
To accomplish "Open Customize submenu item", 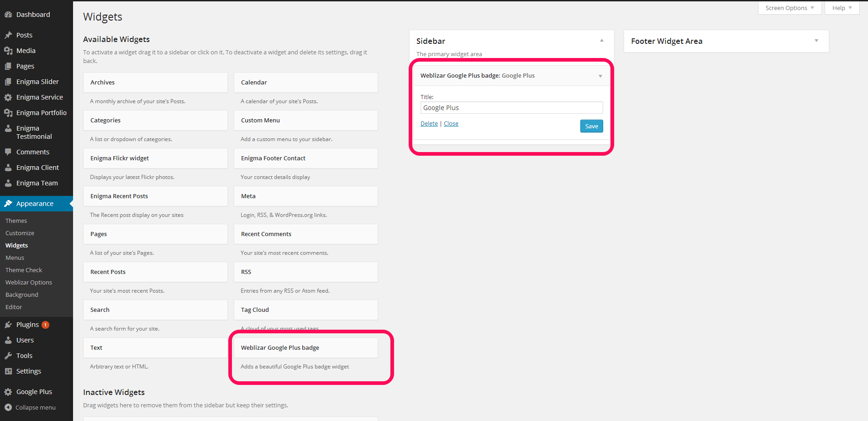I will (x=20, y=233).
